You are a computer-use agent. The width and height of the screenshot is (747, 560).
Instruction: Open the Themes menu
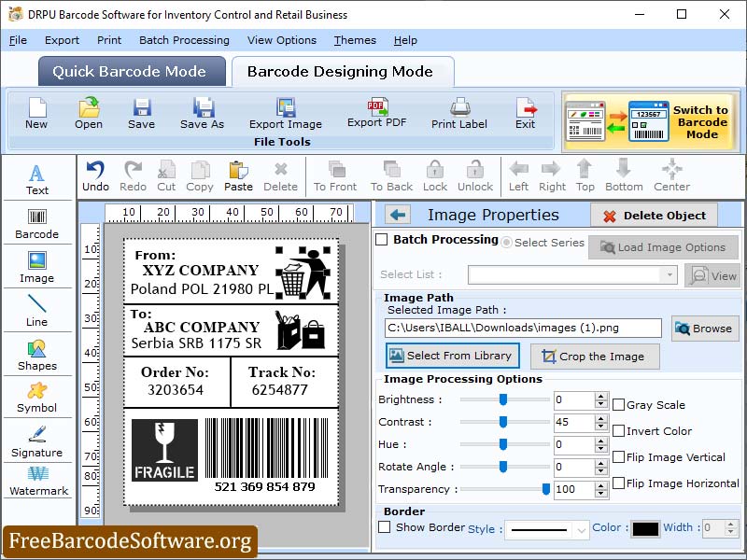[355, 40]
